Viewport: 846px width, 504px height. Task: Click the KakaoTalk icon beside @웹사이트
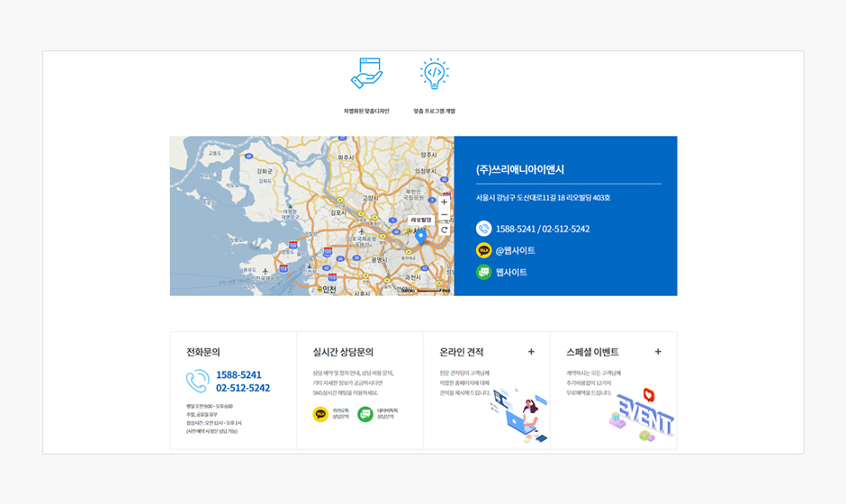click(483, 250)
